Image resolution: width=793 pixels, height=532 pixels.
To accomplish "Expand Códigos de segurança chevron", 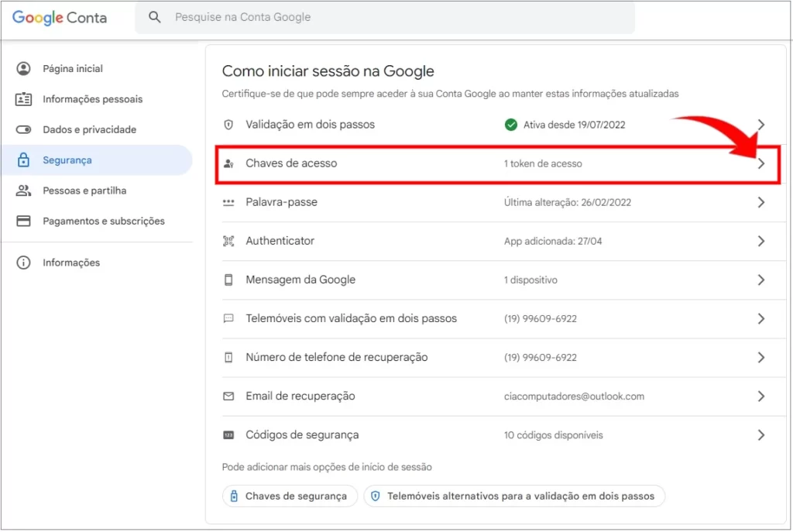I will click(761, 435).
